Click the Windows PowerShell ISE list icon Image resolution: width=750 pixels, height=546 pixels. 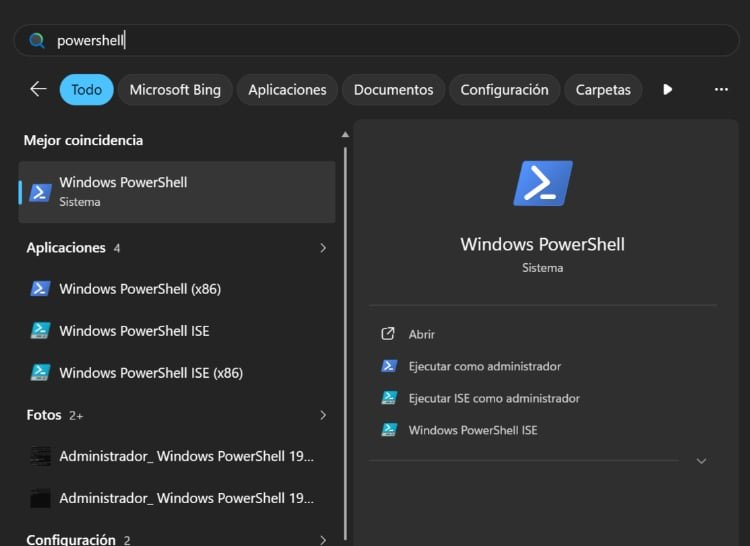pos(40,331)
